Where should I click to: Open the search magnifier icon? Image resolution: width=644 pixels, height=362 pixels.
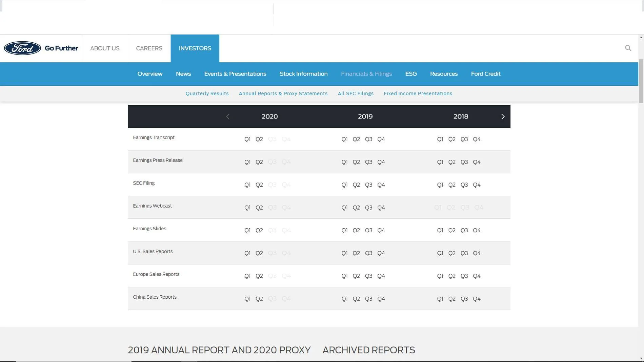click(x=628, y=48)
